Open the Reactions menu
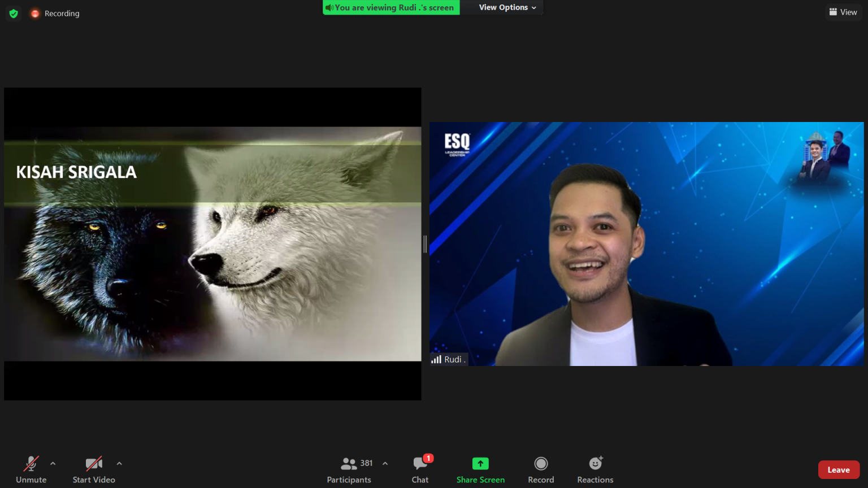868x488 pixels. coord(595,470)
